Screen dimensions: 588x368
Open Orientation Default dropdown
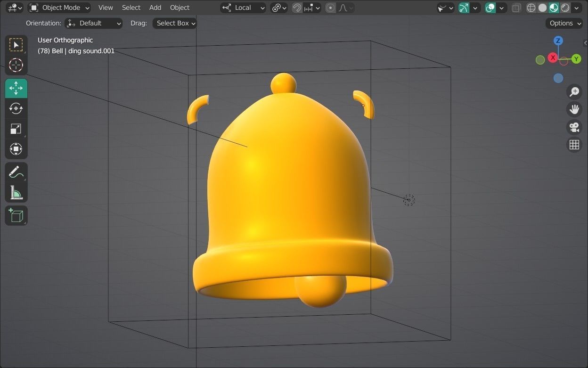(x=94, y=23)
